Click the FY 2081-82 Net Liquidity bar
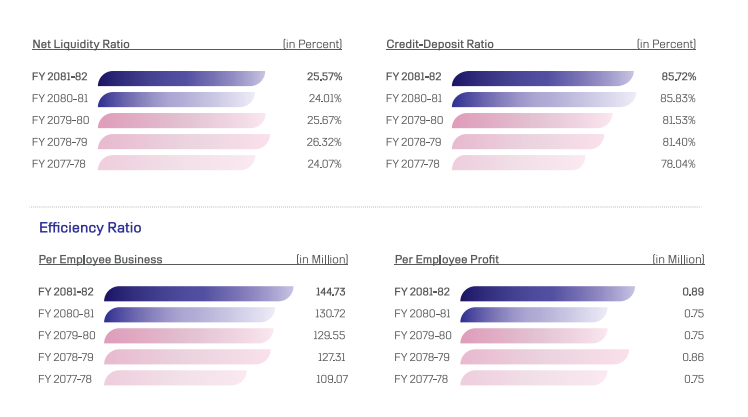Screen dimensions: 748x417 (x=181, y=78)
